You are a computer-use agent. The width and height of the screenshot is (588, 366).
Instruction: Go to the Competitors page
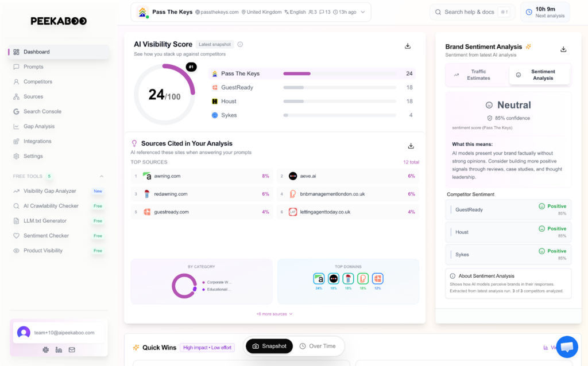38,81
